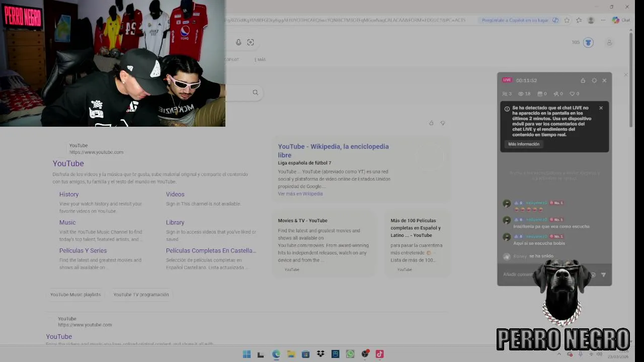Open Copilot Chat sidebar button
This screenshot has width=644, height=362.
[621, 20]
